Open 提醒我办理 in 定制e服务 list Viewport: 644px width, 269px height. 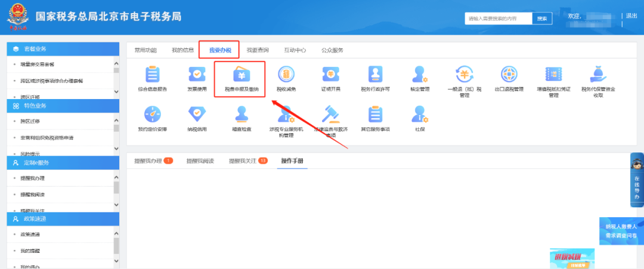point(32,178)
